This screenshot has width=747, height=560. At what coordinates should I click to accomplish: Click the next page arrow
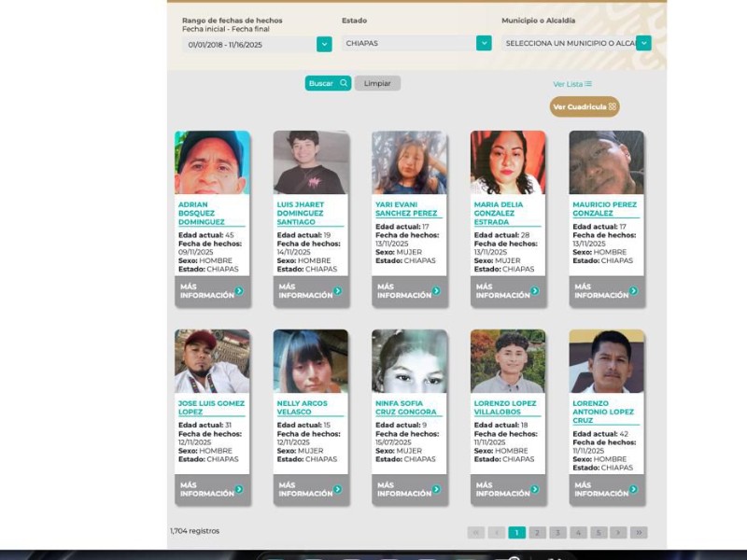click(x=618, y=532)
